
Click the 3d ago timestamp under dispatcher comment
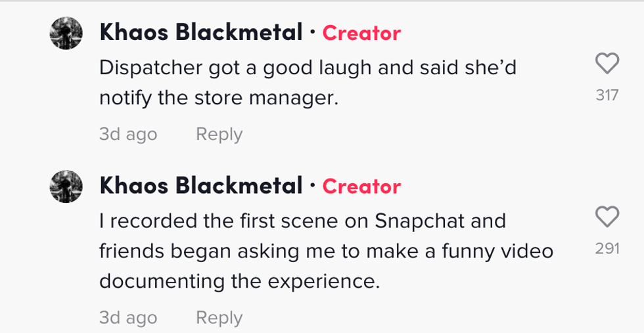pyautogui.click(x=128, y=134)
